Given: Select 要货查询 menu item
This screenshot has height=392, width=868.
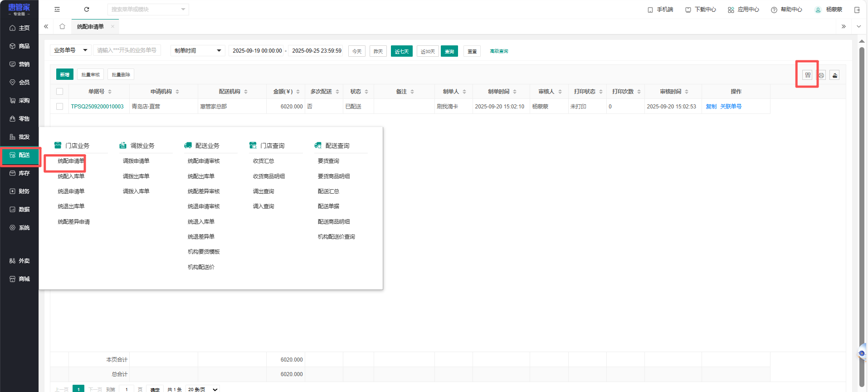Looking at the screenshot, I should point(328,161).
